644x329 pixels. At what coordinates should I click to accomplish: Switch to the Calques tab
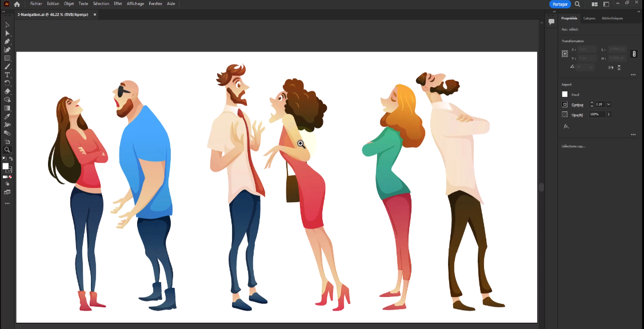pyautogui.click(x=589, y=18)
